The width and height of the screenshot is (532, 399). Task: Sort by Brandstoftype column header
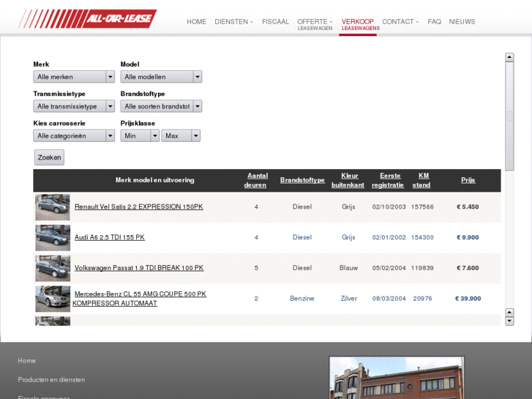(x=302, y=180)
